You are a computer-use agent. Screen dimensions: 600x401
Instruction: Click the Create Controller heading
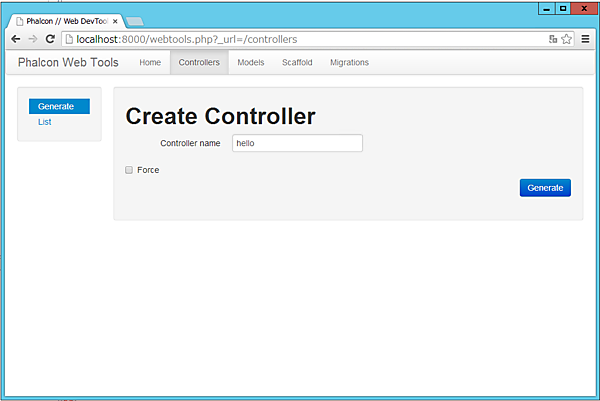tap(220, 116)
